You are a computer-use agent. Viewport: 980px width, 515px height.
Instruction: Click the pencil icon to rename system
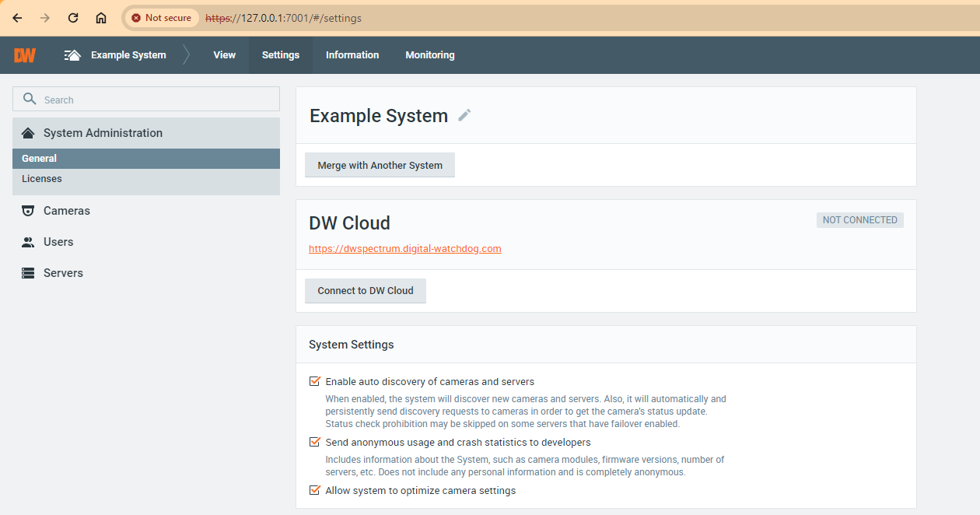[x=464, y=115]
